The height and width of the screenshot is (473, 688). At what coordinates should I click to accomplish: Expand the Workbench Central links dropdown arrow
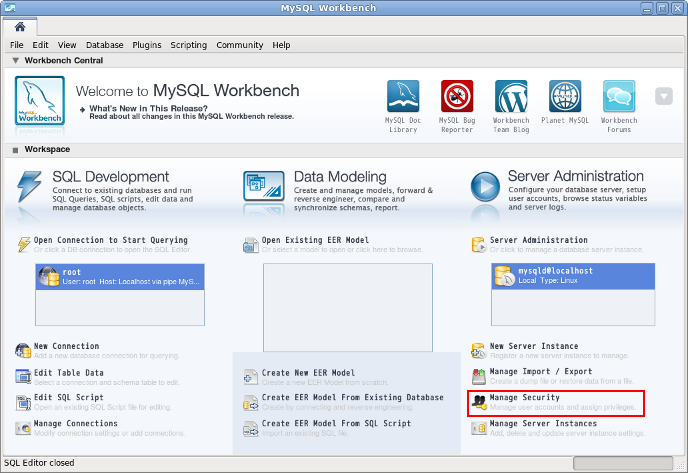tap(663, 96)
